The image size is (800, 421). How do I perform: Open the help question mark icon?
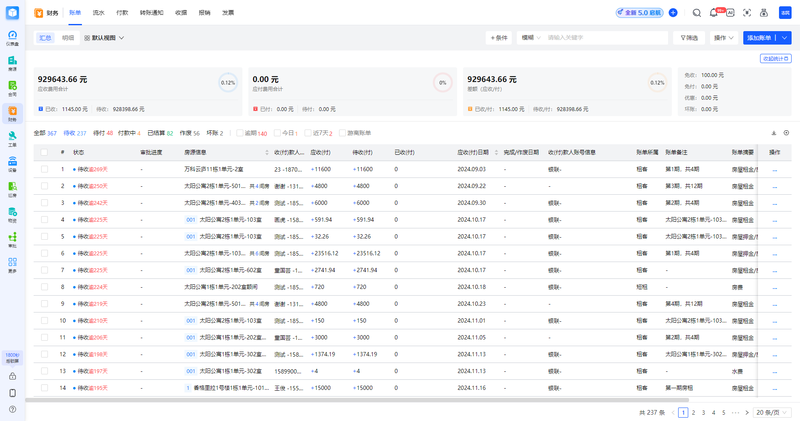click(x=12, y=409)
